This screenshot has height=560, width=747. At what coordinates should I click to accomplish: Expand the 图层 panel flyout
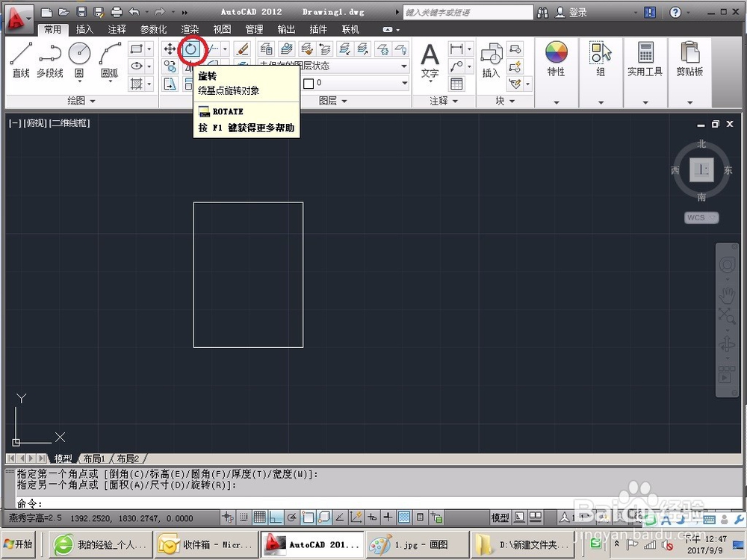tap(333, 101)
